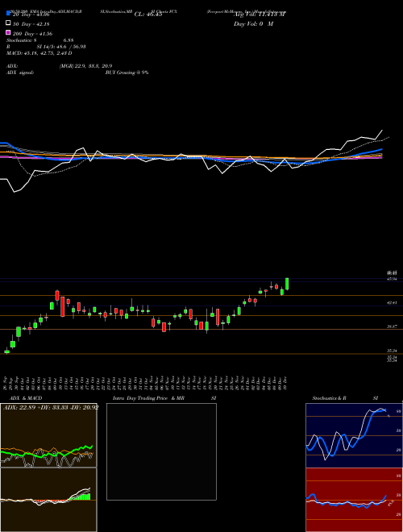Open the ADX indicator chart thumbnail
Image resolution: width=403 pixels, height=532 pixels.
tap(48, 435)
